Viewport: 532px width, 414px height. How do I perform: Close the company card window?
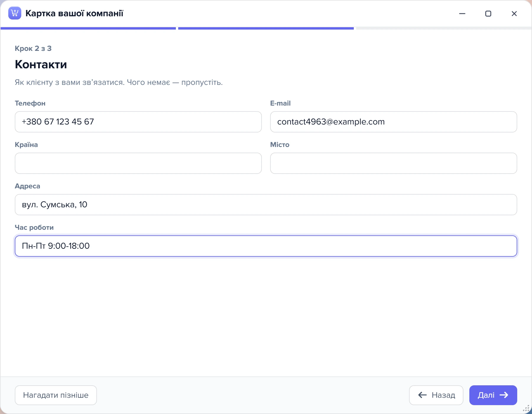[x=514, y=14]
